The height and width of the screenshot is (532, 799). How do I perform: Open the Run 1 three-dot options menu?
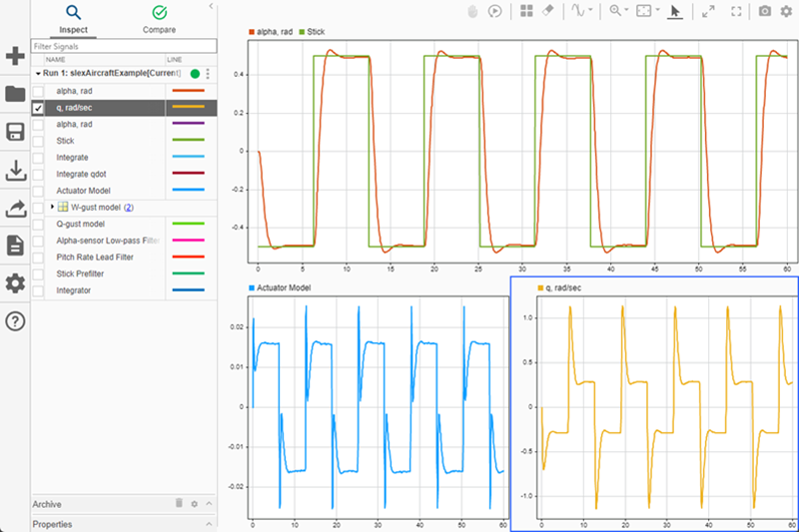click(208, 74)
